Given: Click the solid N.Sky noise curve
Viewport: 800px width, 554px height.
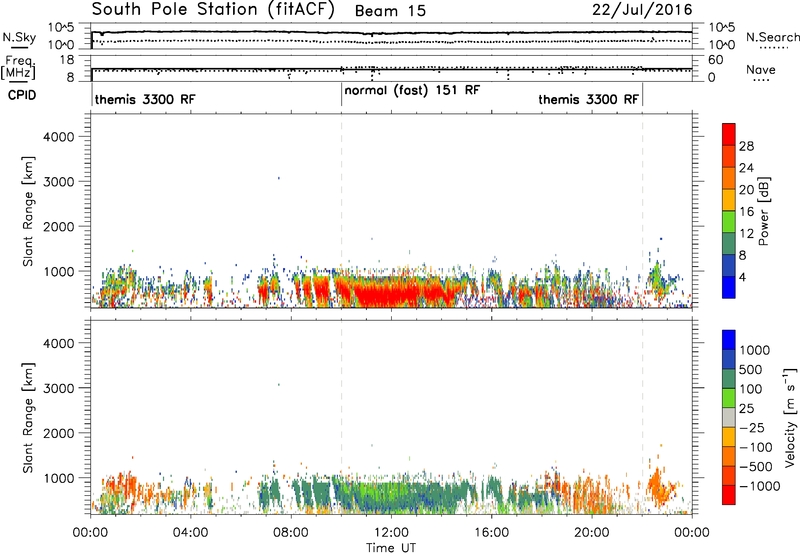Looking at the screenshot, I should click(x=391, y=33).
